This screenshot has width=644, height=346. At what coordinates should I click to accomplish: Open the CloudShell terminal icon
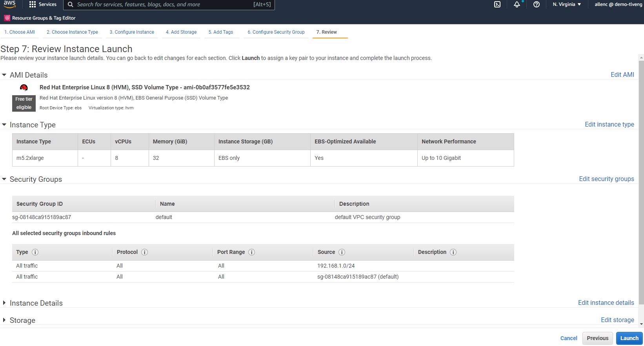click(497, 4)
